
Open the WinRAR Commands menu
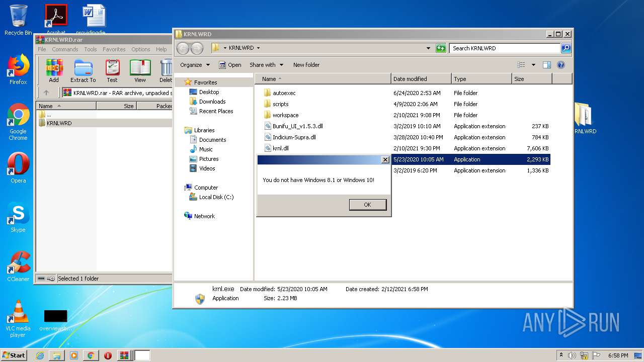point(65,49)
